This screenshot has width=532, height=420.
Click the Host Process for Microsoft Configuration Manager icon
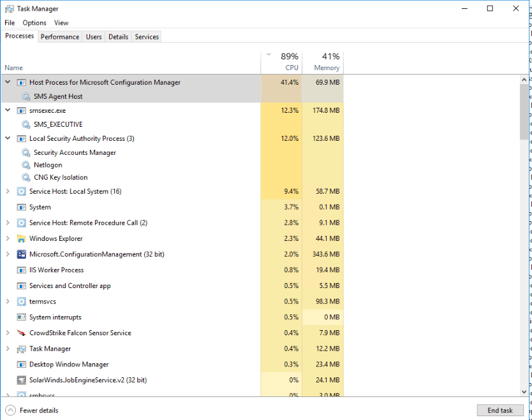point(22,82)
